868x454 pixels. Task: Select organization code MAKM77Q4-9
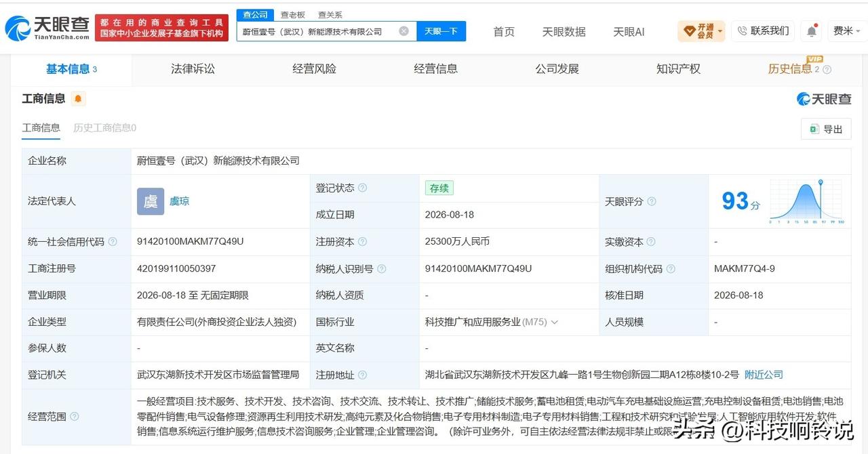coord(744,269)
